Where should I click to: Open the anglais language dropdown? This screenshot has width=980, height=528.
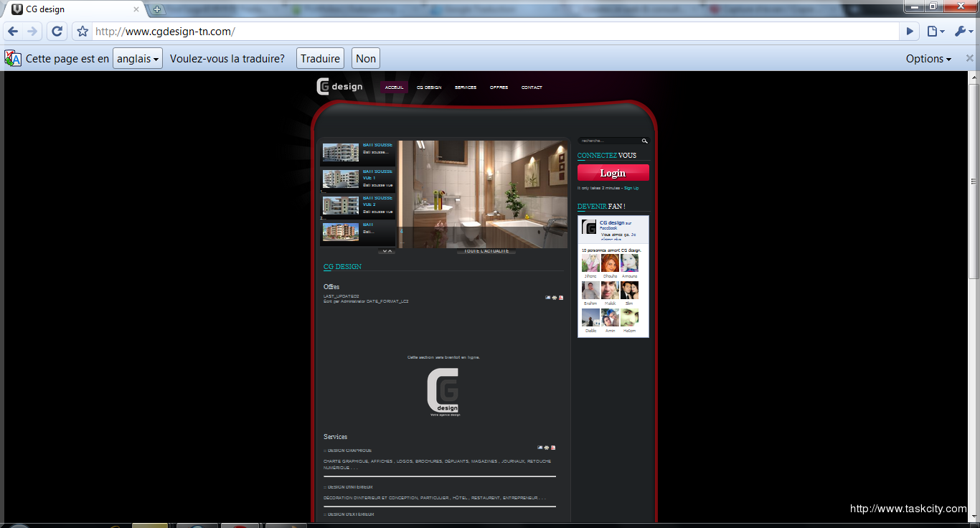[x=137, y=58]
